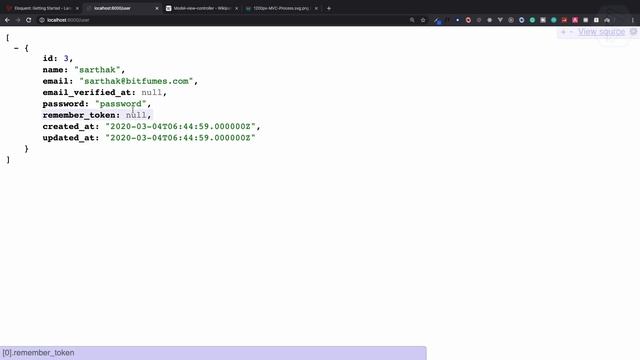Image resolution: width=640 pixels, height=360 pixels.
Task: Open the green circle extension icon
Action: [x=532, y=20]
